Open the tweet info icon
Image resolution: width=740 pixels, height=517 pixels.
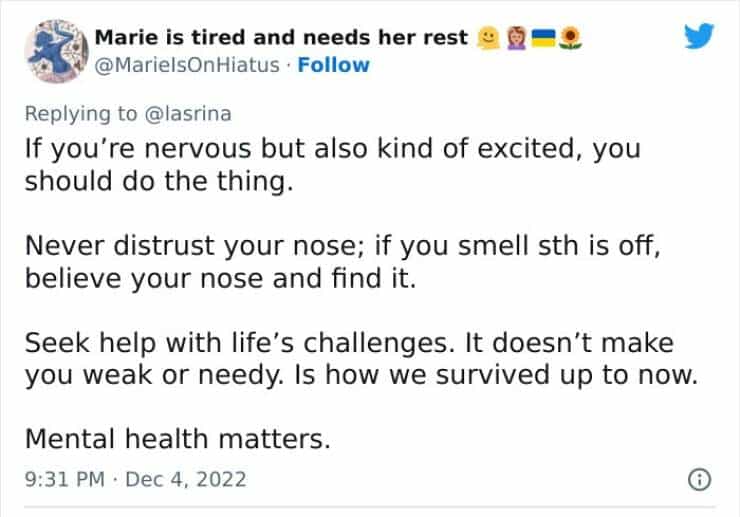click(700, 480)
